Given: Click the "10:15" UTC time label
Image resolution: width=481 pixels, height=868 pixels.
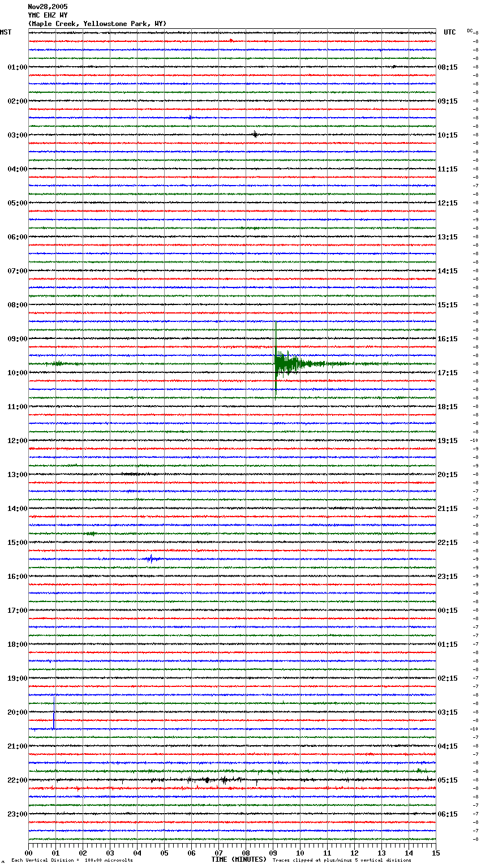Looking at the screenshot, I should click(x=448, y=135).
